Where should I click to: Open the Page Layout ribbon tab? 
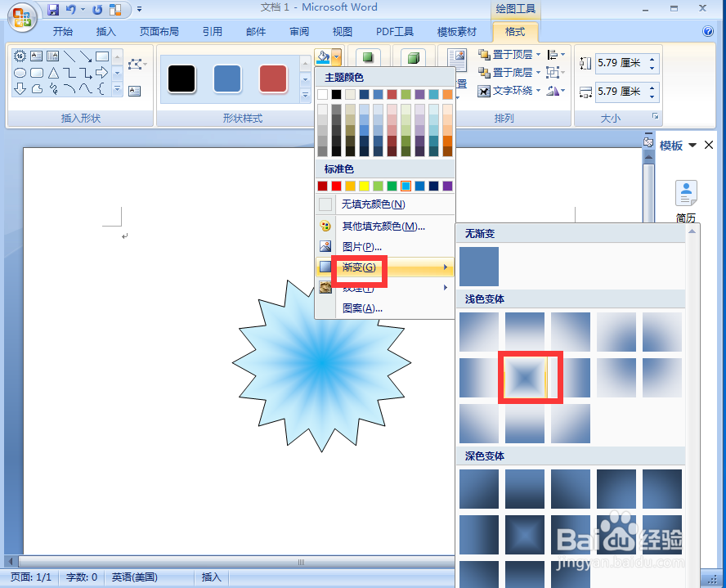pyautogui.click(x=159, y=31)
